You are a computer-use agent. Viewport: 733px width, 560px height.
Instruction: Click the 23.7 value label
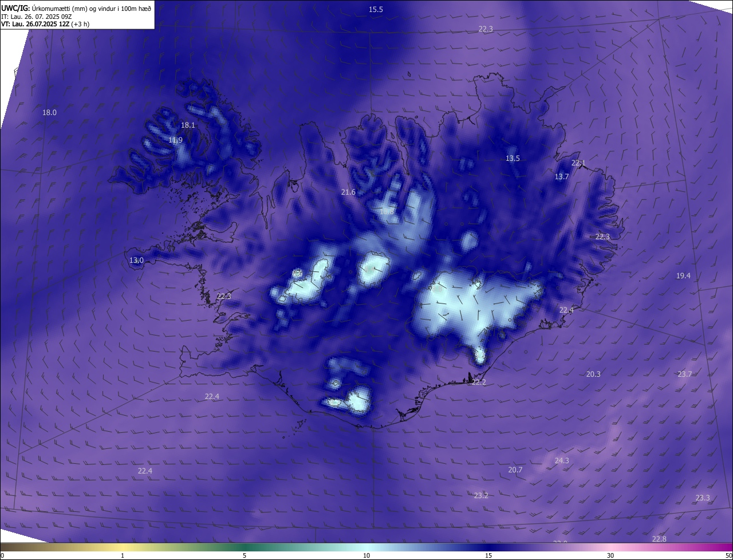pos(685,374)
